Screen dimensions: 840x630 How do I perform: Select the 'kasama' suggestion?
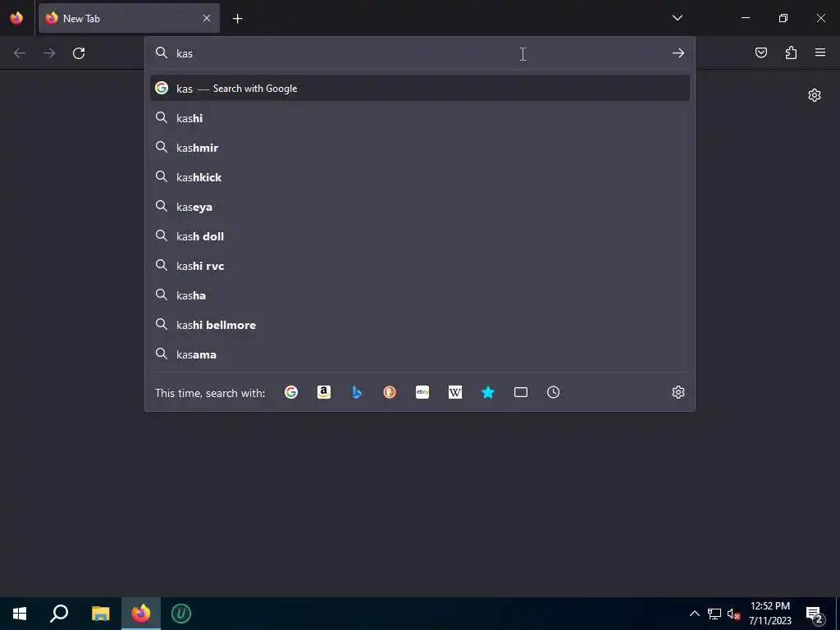[420, 354]
